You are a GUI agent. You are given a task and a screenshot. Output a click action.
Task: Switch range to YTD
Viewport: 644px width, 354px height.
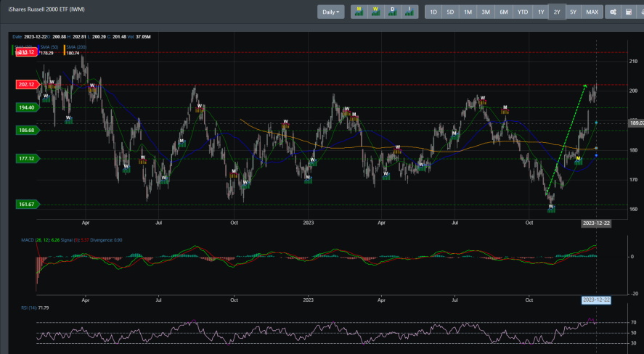(x=523, y=12)
